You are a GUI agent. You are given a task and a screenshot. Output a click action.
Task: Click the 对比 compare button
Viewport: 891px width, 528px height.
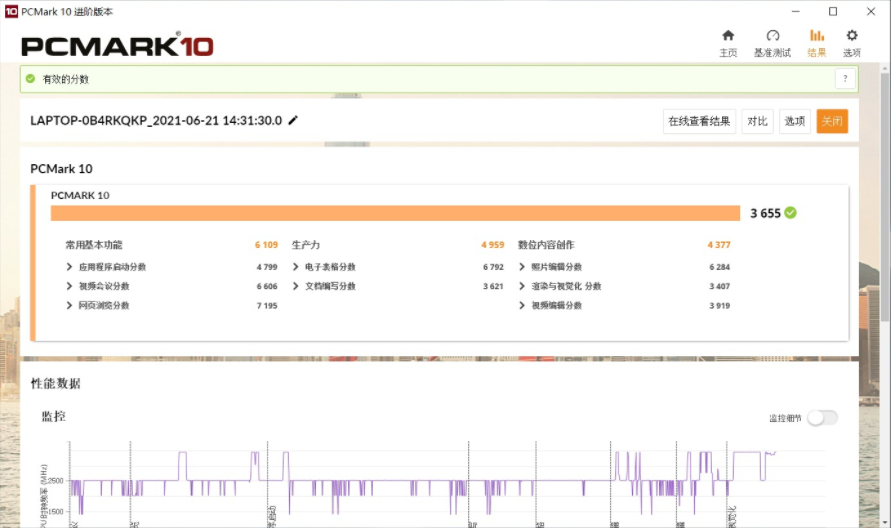click(x=757, y=121)
